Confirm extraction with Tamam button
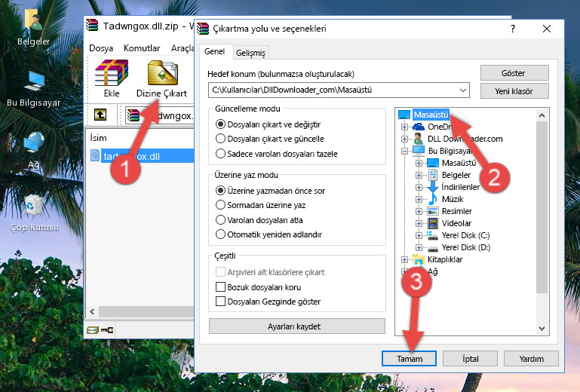This screenshot has width=580, height=392. [x=409, y=359]
